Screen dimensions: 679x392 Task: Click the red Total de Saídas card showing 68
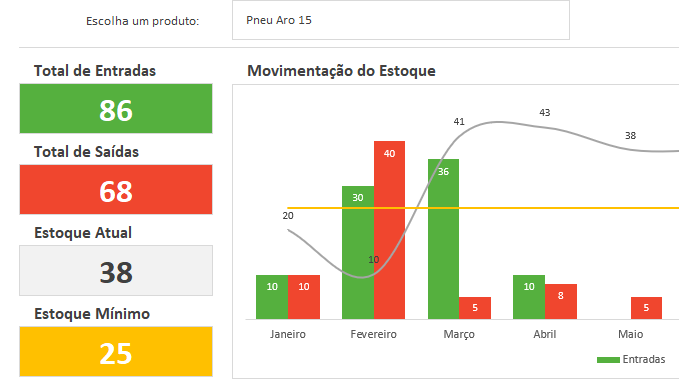click(x=116, y=190)
